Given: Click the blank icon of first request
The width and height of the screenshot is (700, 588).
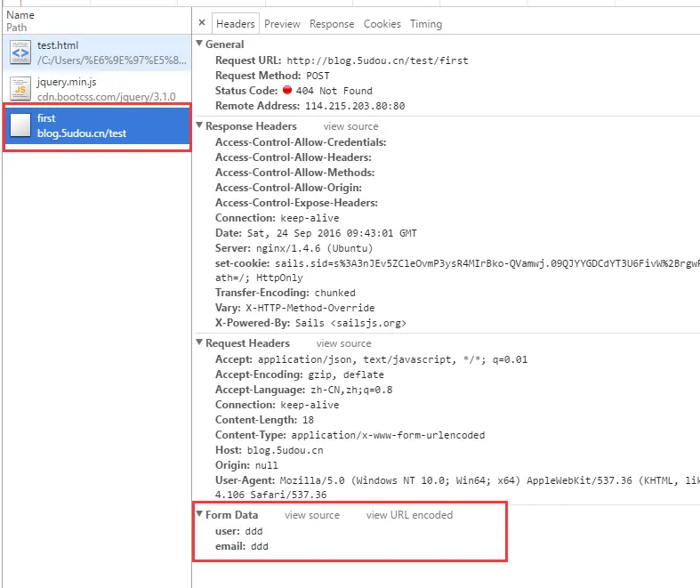Looking at the screenshot, I should (20, 125).
